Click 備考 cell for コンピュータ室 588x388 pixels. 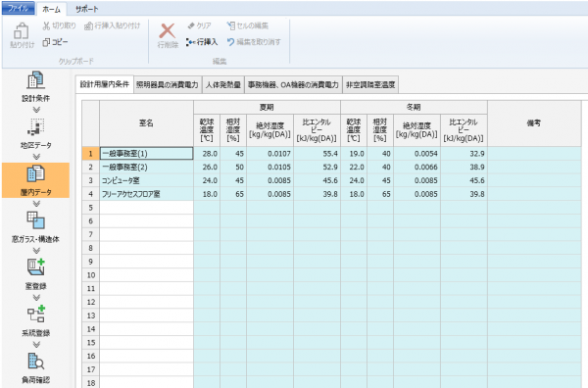(x=534, y=180)
